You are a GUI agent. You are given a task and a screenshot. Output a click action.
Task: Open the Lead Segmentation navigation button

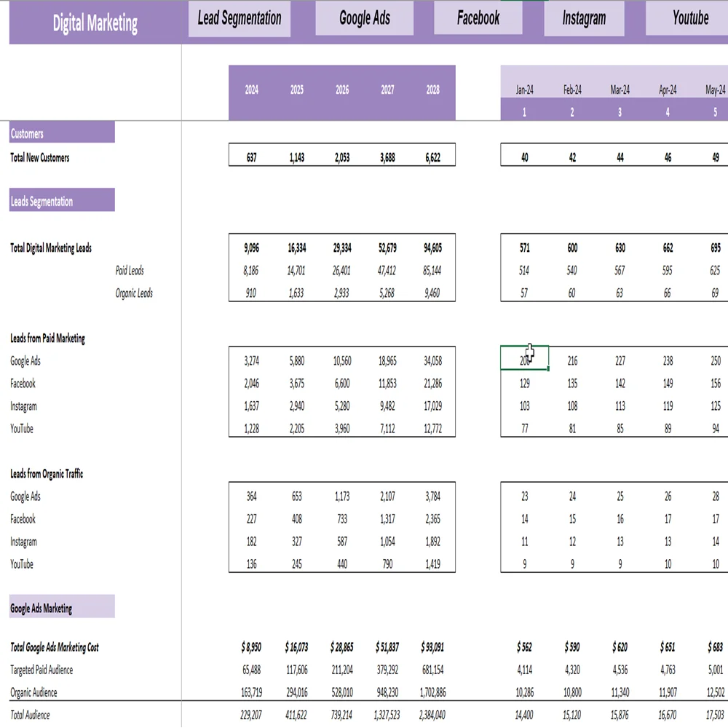pyautogui.click(x=240, y=19)
